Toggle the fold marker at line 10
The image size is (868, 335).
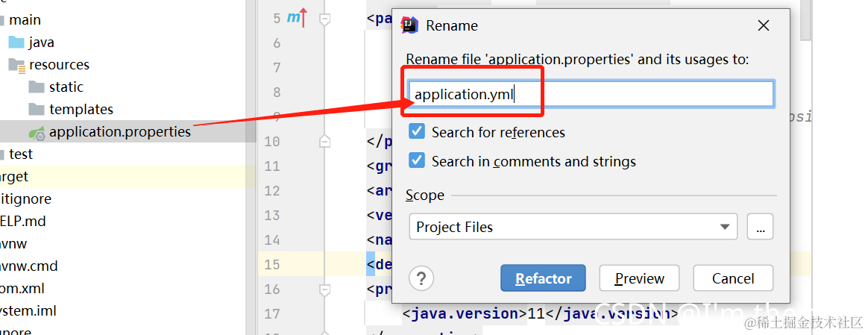pyautogui.click(x=325, y=141)
